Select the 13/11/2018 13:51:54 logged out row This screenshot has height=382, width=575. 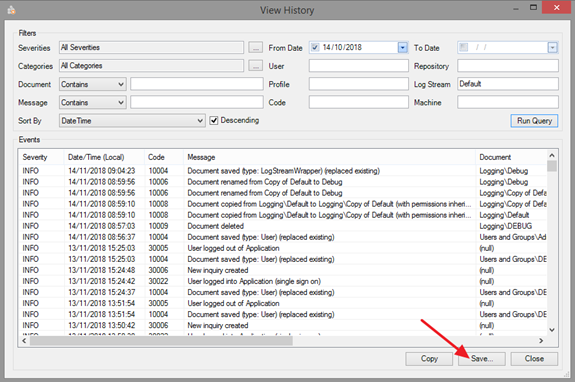click(282, 303)
